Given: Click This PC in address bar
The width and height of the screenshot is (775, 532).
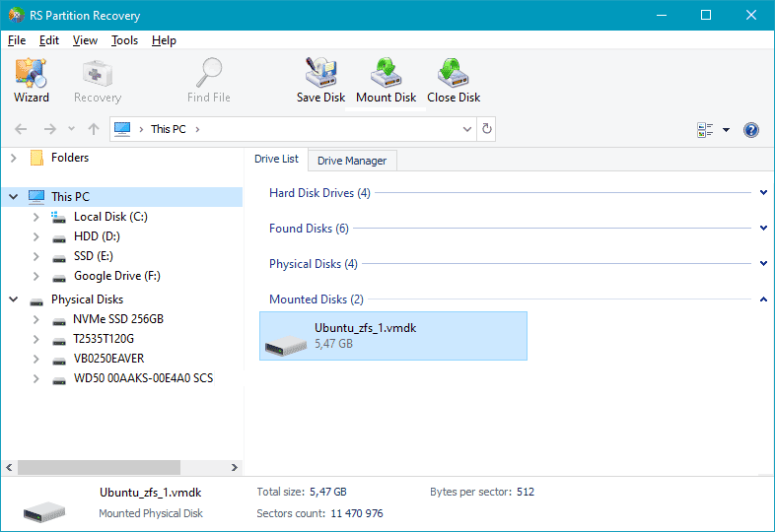Looking at the screenshot, I should (168, 129).
